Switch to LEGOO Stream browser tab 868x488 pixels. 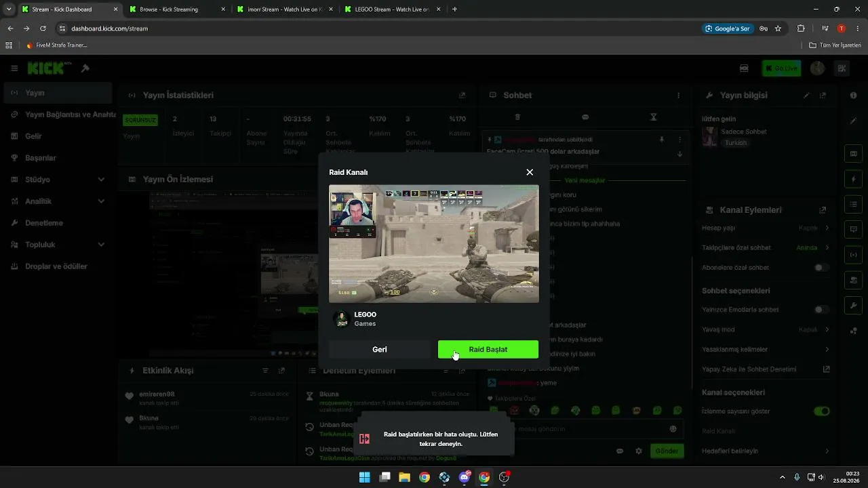[x=392, y=9]
